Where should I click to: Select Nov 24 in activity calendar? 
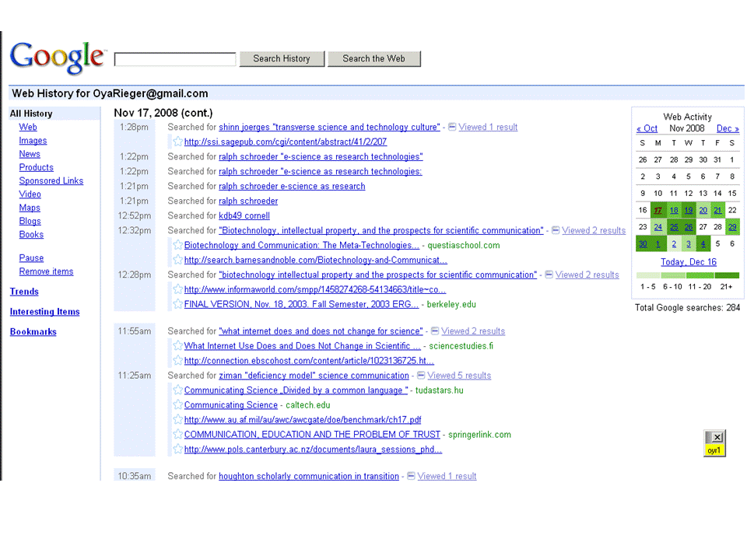click(658, 226)
